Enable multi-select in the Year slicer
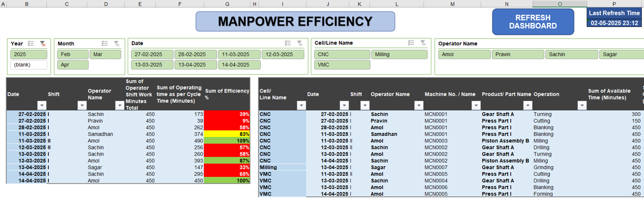This screenshot has height=212, width=644. coord(31,44)
